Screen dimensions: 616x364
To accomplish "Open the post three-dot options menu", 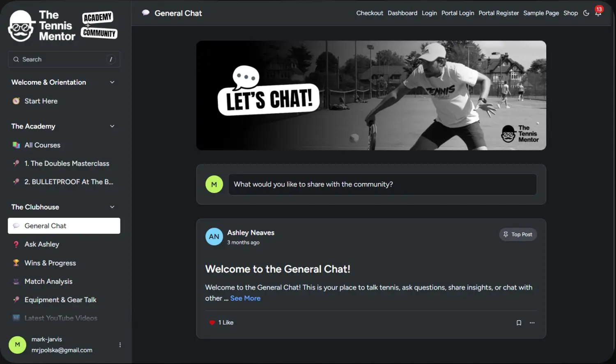I will click(x=532, y=323).
